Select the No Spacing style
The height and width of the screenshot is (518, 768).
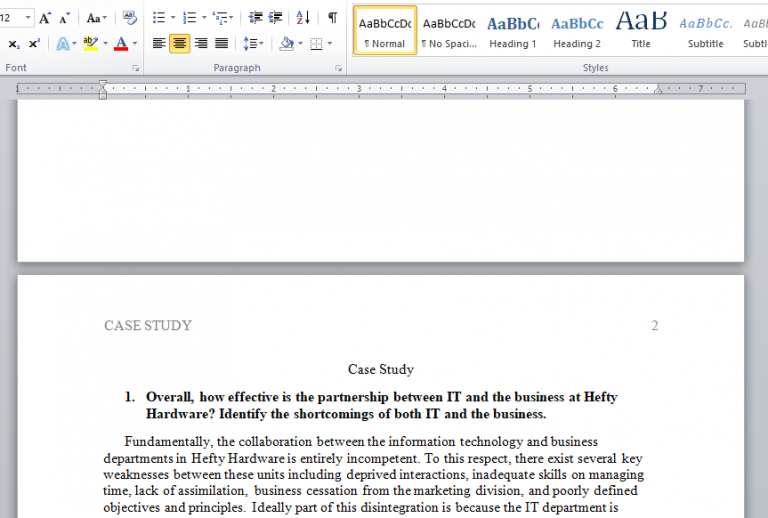(x=448, y=30)
